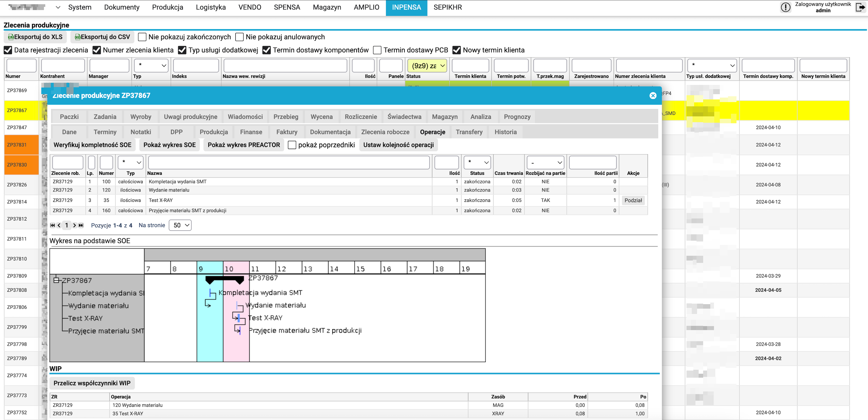
Task: Enable Nie pokazuj zakończonych checkbox
Action: tap(142, 37)
